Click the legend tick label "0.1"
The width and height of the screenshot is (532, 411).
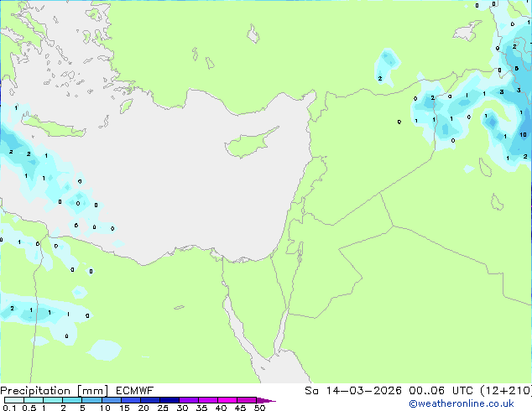(x=9, y=408)
